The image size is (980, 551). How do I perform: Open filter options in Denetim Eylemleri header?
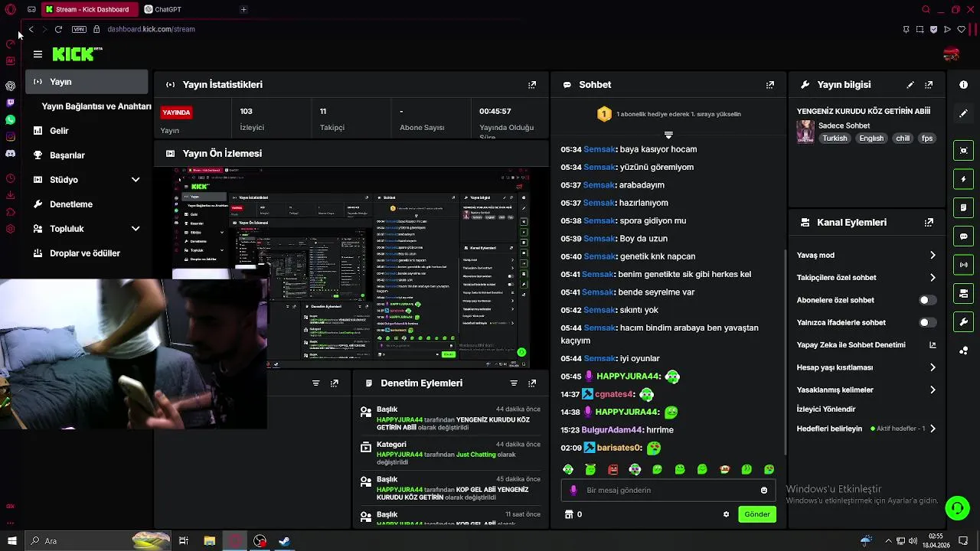(514, 383)
